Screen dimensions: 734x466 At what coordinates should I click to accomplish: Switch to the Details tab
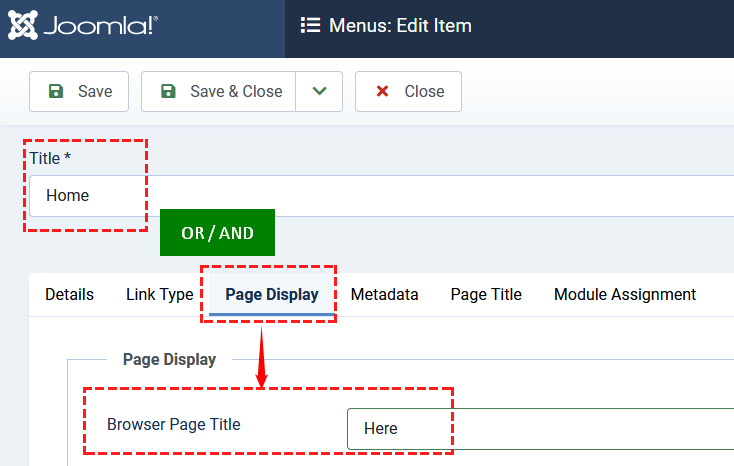pyautogui.click(x=69, y=294)
